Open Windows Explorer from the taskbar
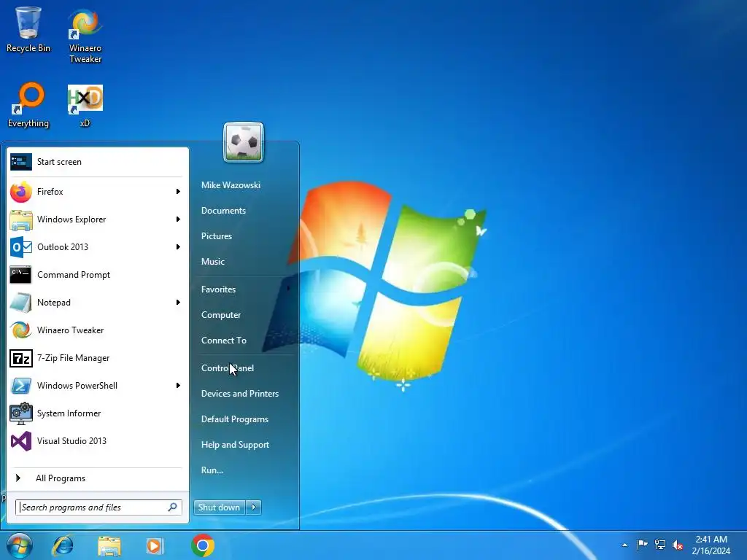Viewport: 747px width, 560px height. 109,545
